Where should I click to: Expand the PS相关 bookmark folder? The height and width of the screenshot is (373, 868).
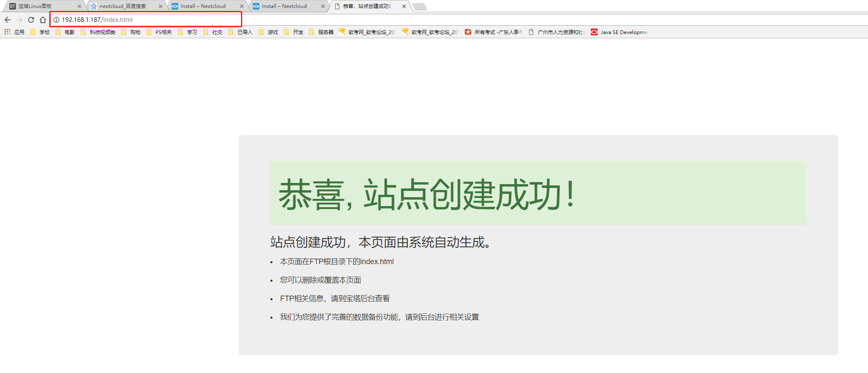[x=159, y=32]
